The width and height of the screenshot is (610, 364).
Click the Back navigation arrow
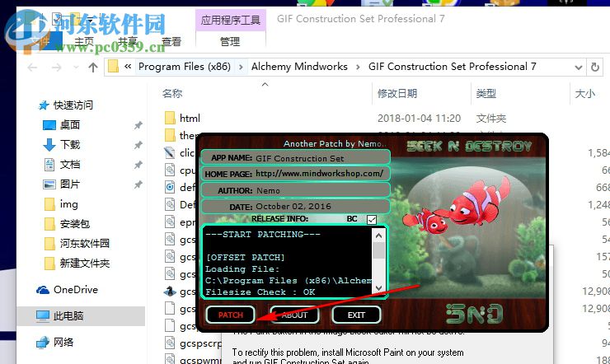[x=32, y=68]
